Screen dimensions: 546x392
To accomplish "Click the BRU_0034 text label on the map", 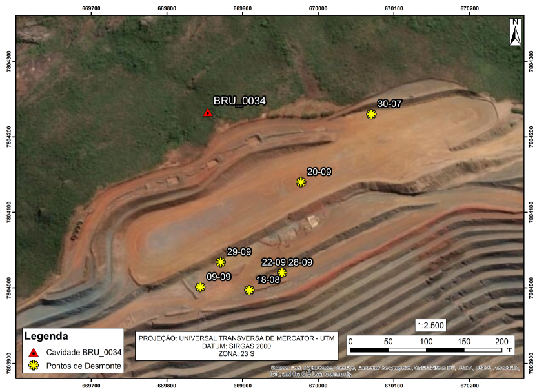I will (239, 101).
